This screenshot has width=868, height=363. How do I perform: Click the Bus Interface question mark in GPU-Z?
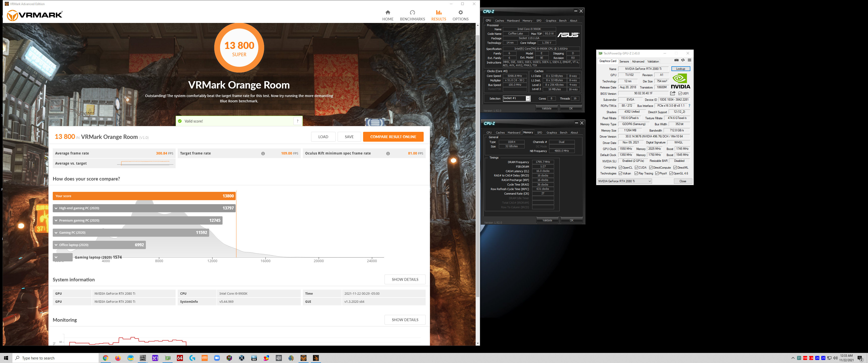pos(689,106)
